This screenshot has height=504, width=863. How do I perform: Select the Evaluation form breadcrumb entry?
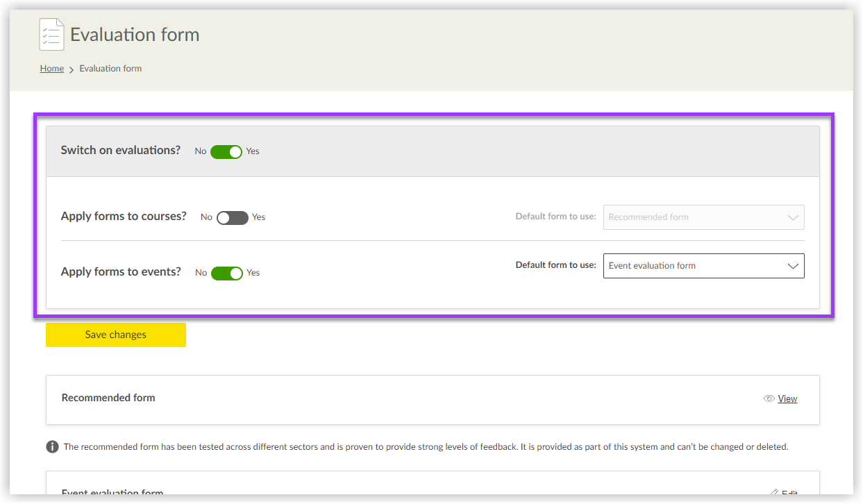click(x=110, y=68)
